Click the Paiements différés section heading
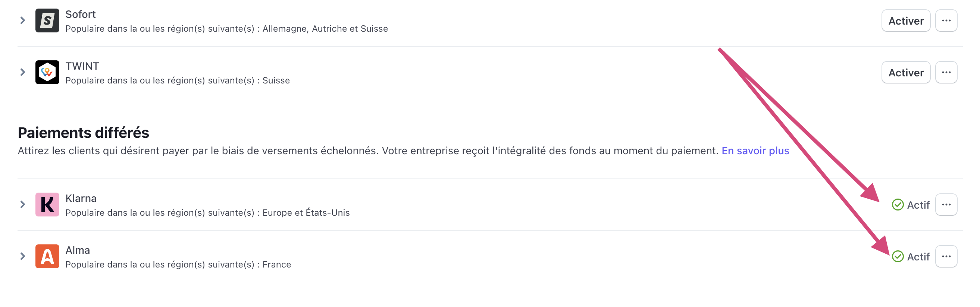 (x=83, y=133)
